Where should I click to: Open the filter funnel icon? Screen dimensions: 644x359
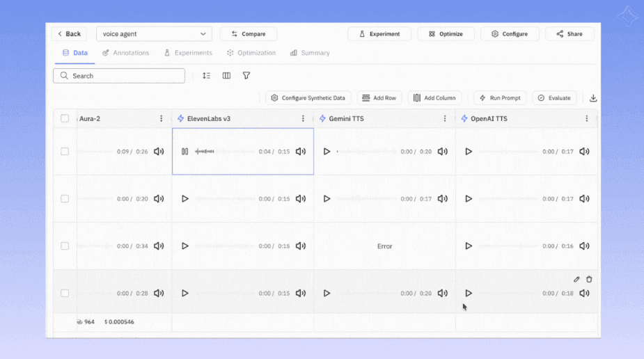tap(246, 76)
